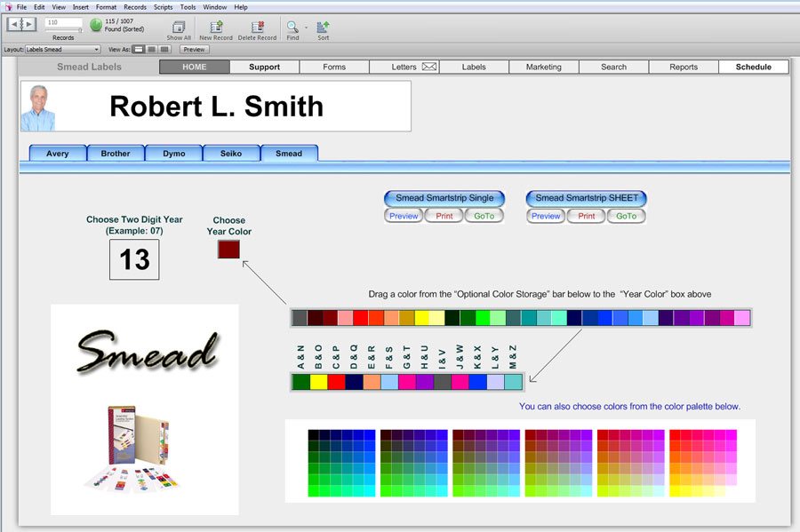The width and height of the screenshot is (800, 532).
Task: Open the File menu
Action: point(21,7)
